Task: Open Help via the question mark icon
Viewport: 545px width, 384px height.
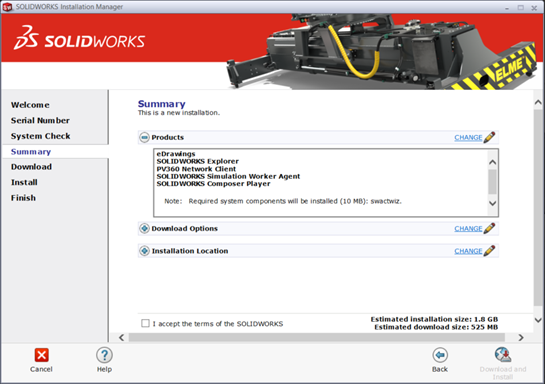Action: click(104, 355)
